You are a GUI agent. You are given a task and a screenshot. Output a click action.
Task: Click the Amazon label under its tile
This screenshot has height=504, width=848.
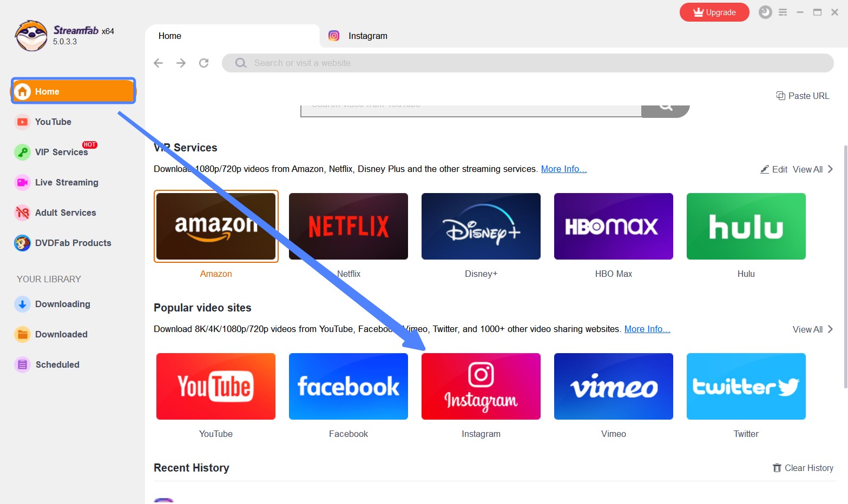pyautogui.click(x=216, y=274)
